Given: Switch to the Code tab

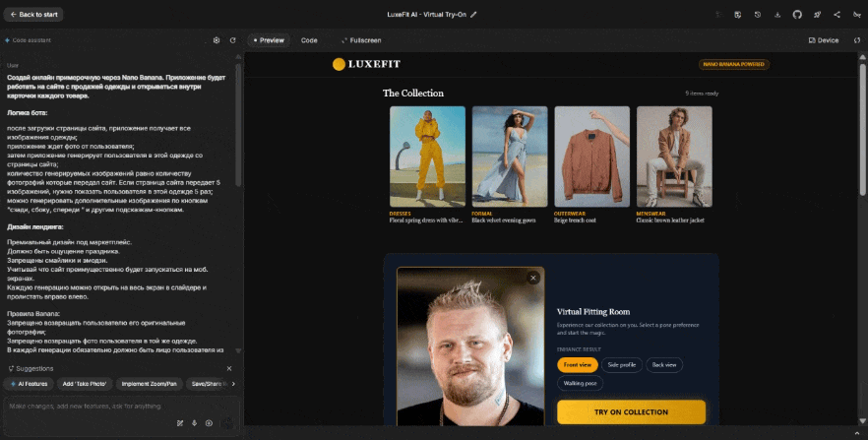Looking at the screenshot, I should tap(309, 40).
